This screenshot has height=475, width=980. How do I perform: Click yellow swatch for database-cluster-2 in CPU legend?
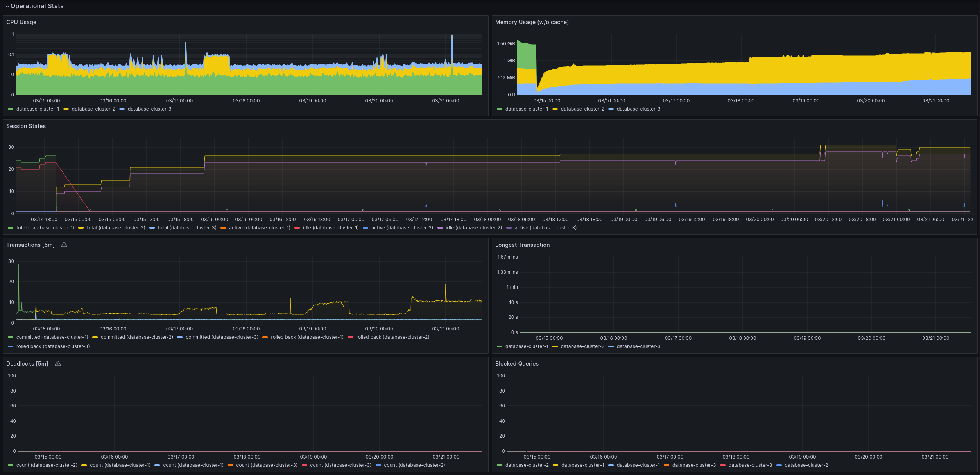(66, 109)
